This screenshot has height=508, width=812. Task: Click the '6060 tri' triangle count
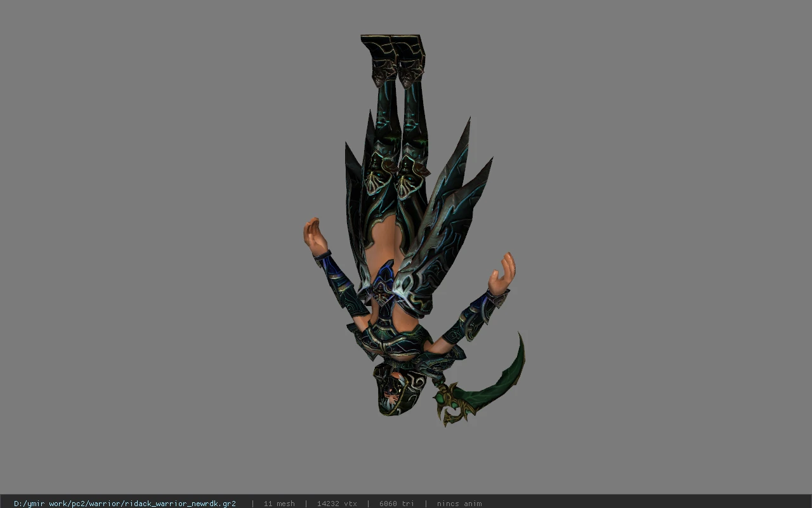click(396, 504)
